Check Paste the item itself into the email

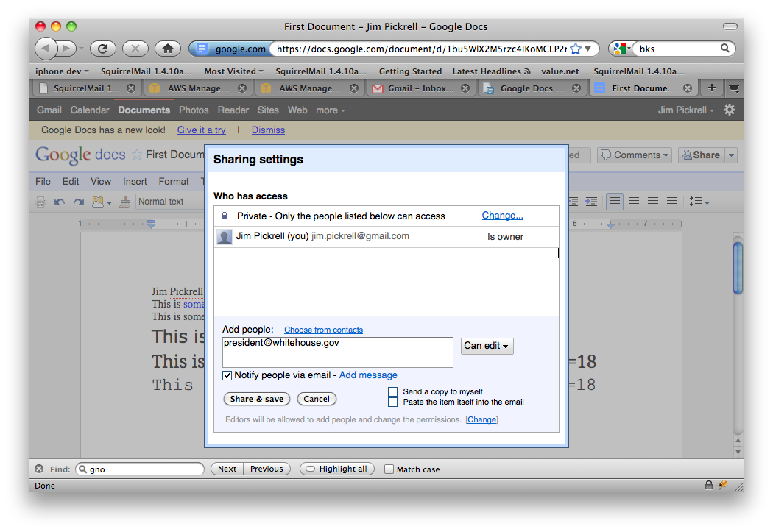393,402
